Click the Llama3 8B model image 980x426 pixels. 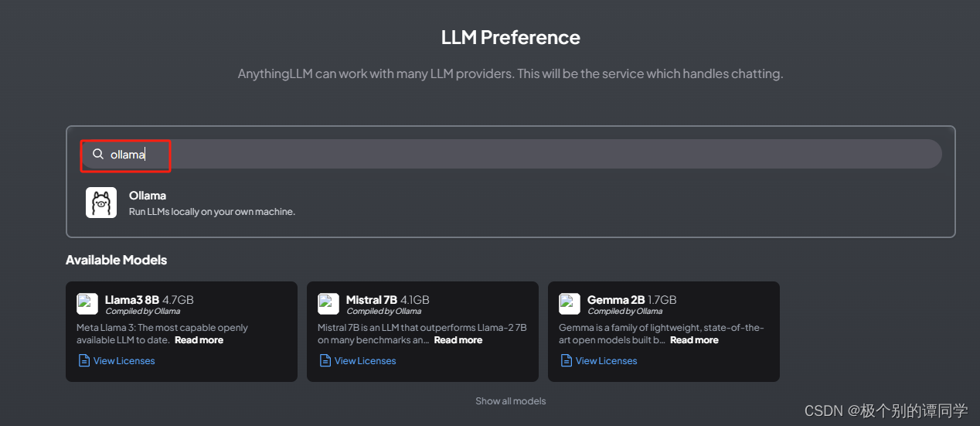[87, 304]
